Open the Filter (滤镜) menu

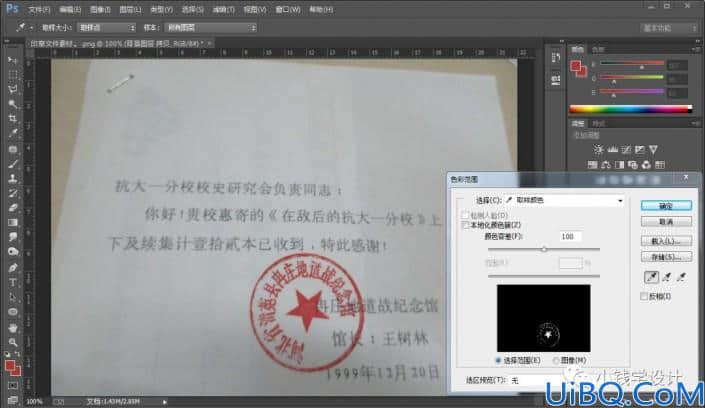(223, 9)
